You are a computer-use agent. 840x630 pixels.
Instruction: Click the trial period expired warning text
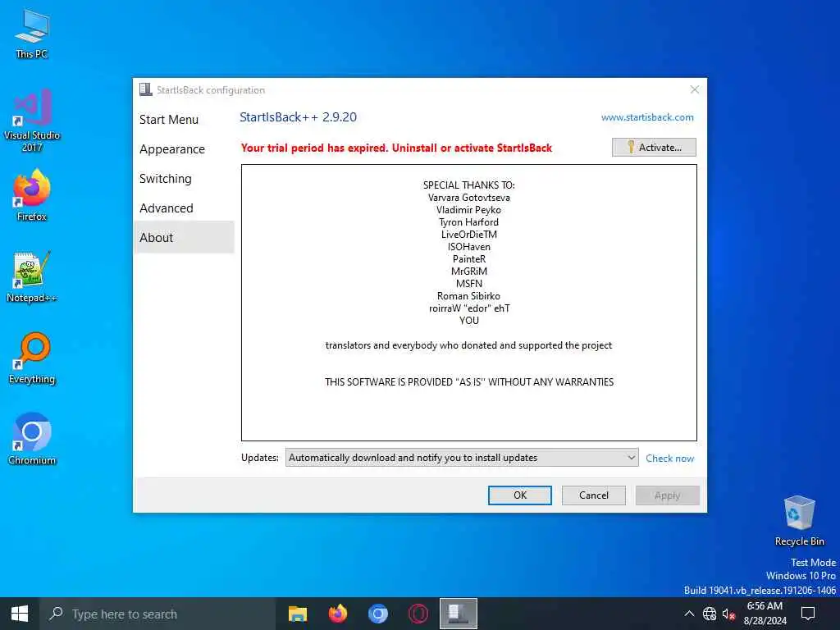click(x=396, y=148)
